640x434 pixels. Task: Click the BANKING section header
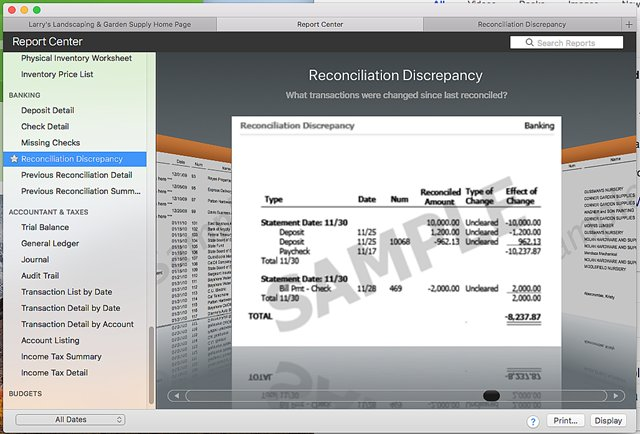24,95
